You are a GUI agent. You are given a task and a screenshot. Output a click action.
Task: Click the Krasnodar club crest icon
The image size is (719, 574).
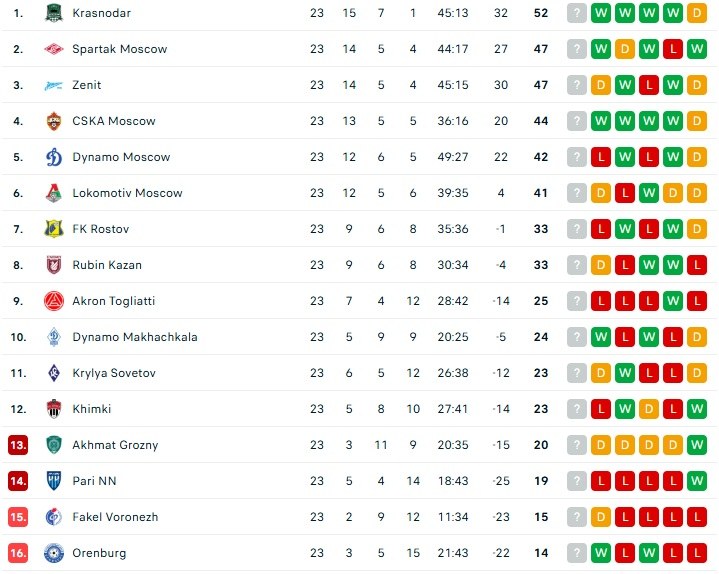tap(54, 13)
